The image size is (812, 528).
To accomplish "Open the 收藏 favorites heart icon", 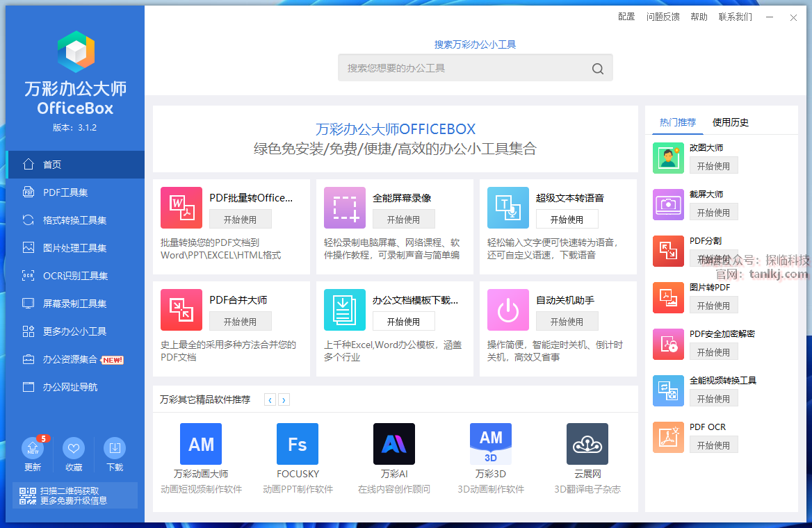I will click(74, 448).
